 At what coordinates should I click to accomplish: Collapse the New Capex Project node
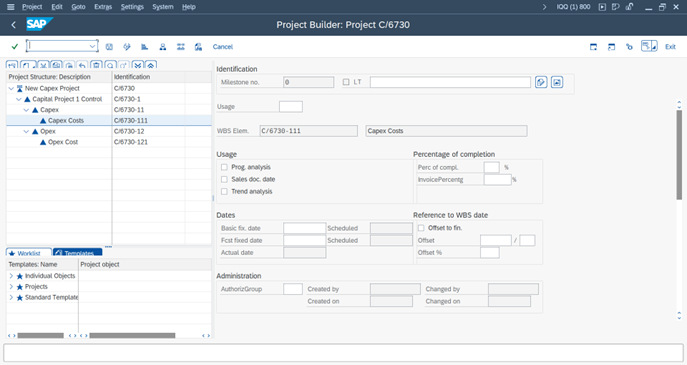click(x=11, y=88)
